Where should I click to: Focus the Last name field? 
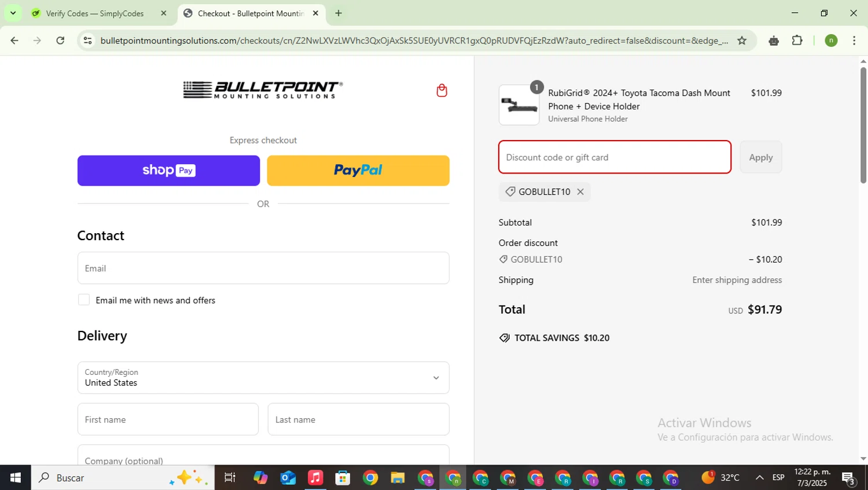coord(358,419)
